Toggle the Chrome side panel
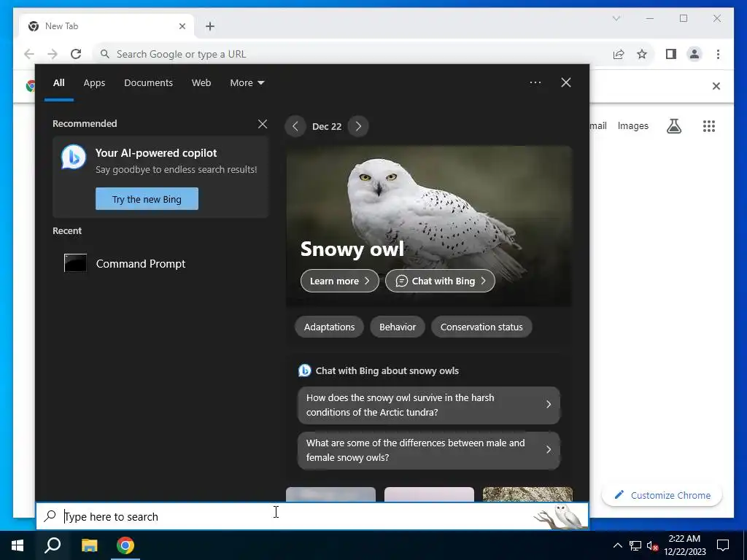 point(671,54)
